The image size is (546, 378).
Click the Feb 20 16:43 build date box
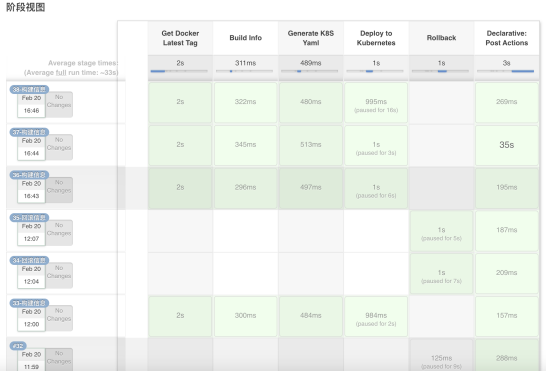(31, 190)
